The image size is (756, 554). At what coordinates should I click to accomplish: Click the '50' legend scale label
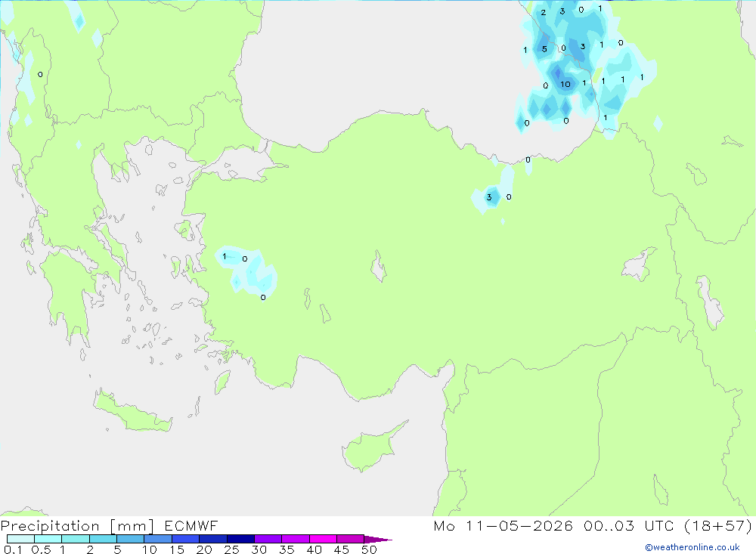click(x=369, y=549)
